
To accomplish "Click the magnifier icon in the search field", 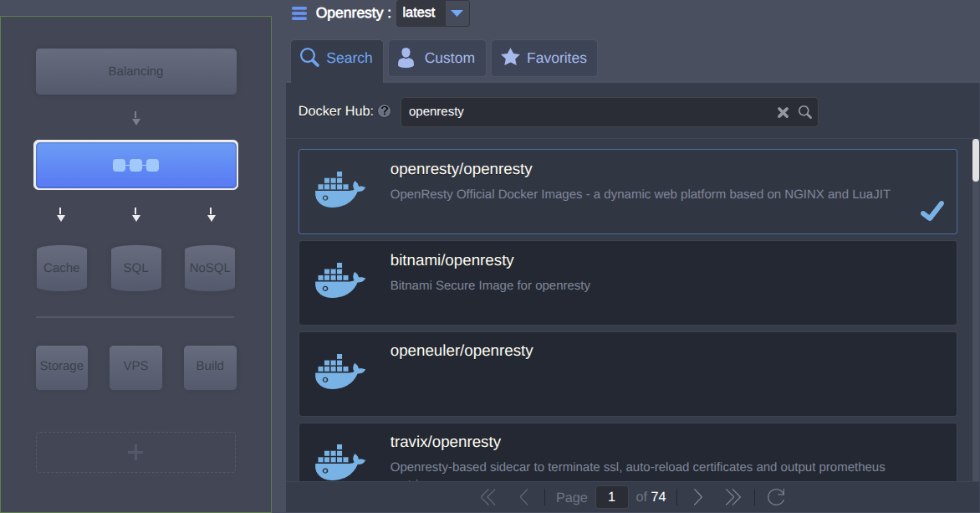I will pos(804,111).
